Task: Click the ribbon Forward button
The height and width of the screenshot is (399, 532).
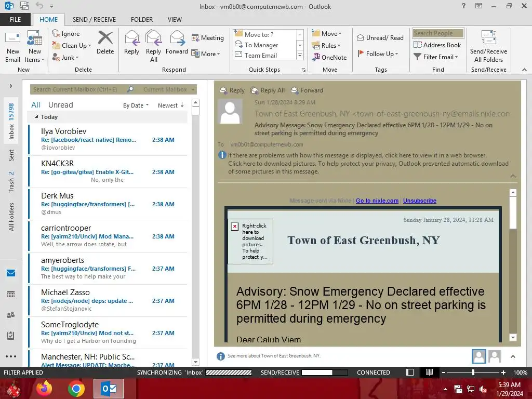Action: tap(177, 43)
